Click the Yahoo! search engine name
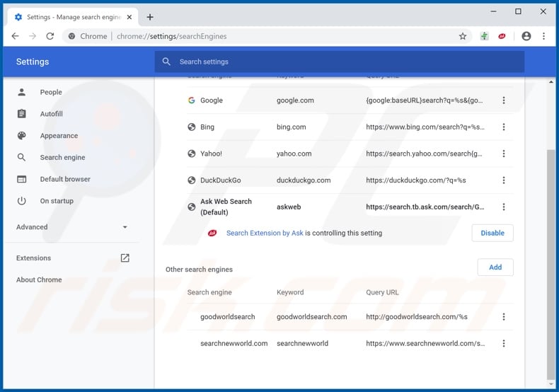Viewport: 559px width, 392px height. (211, 154)
